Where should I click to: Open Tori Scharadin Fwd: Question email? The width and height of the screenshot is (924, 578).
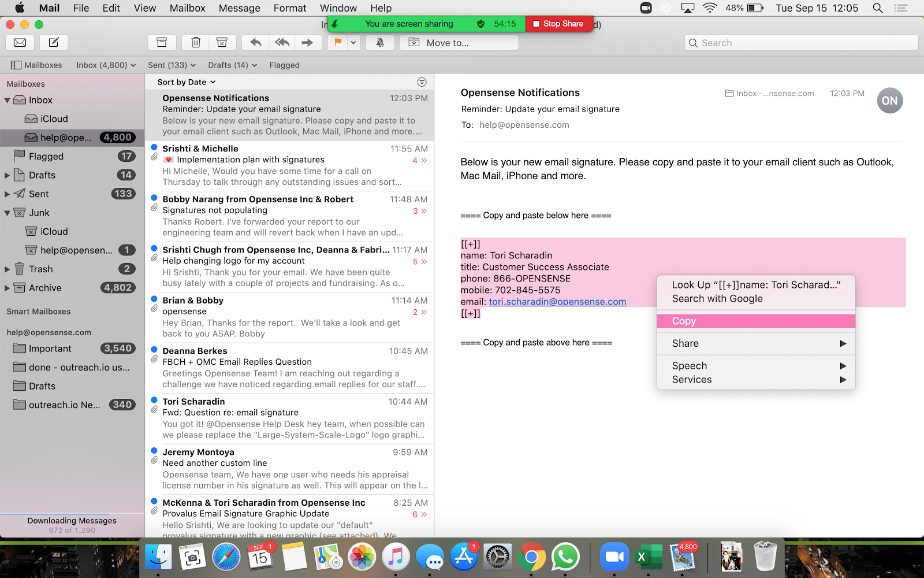point(289,418)
